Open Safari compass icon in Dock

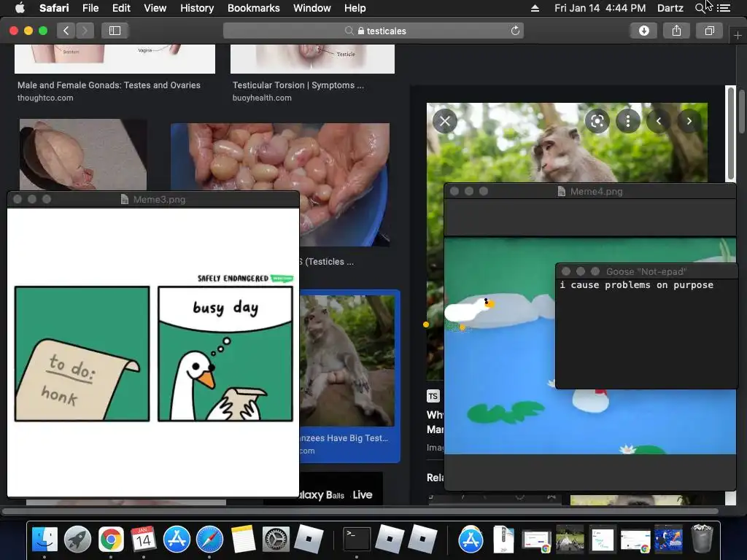(209, 540)
